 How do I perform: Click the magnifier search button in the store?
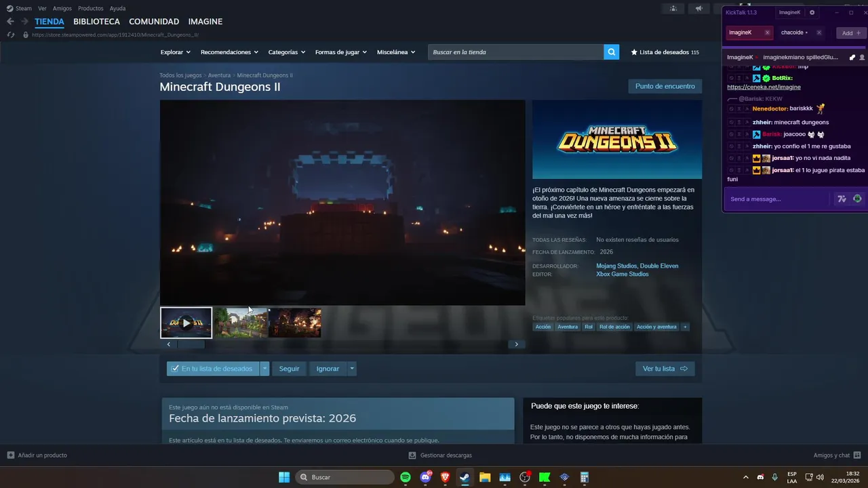(612, 52)
